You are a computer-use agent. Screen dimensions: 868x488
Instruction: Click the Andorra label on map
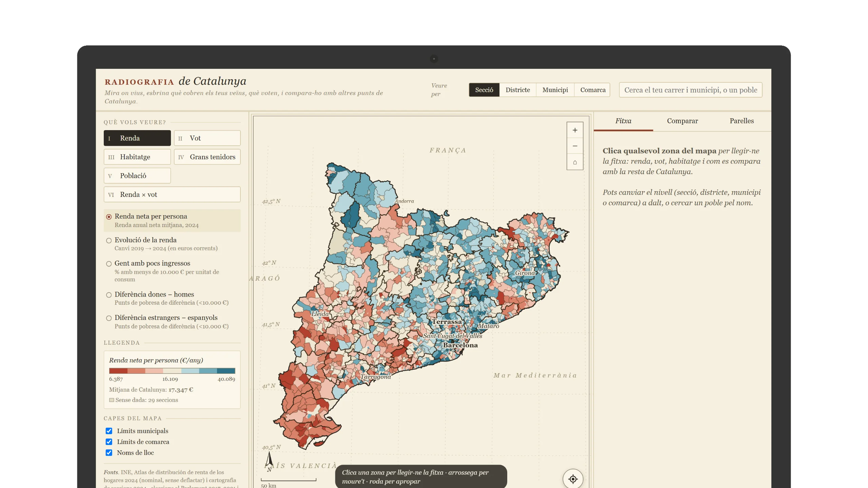(404, 201)
